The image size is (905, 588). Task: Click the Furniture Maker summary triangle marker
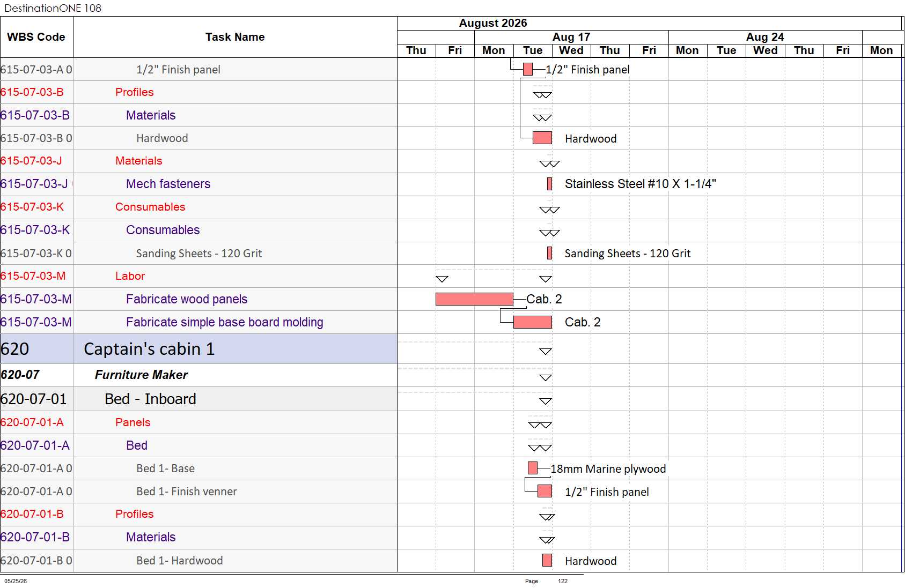point(546,378)
